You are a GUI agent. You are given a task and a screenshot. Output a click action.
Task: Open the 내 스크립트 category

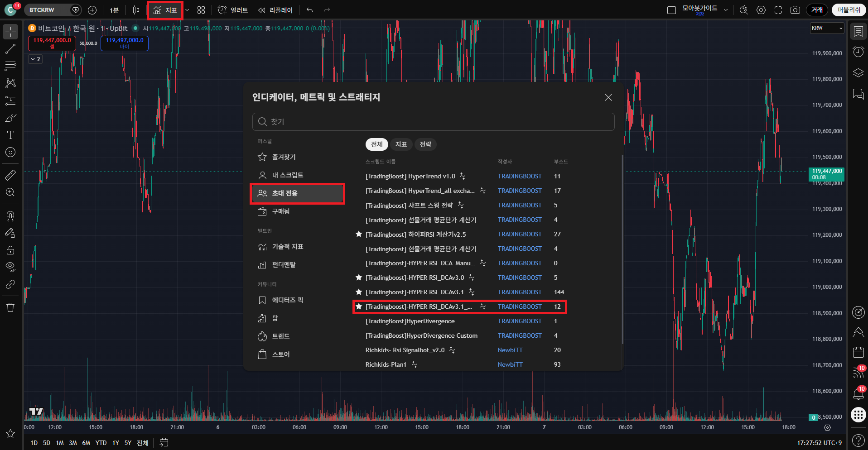coord(298,175)
